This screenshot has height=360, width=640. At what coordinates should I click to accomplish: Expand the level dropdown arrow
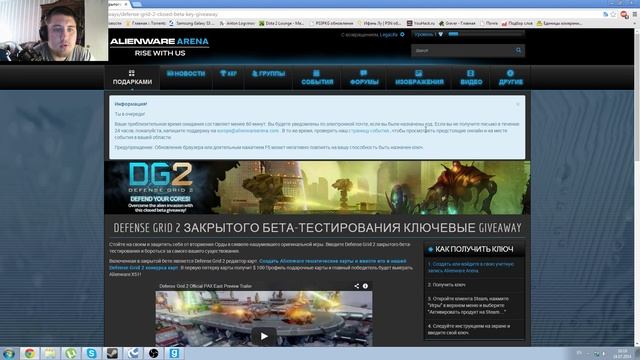click(440, 35)
